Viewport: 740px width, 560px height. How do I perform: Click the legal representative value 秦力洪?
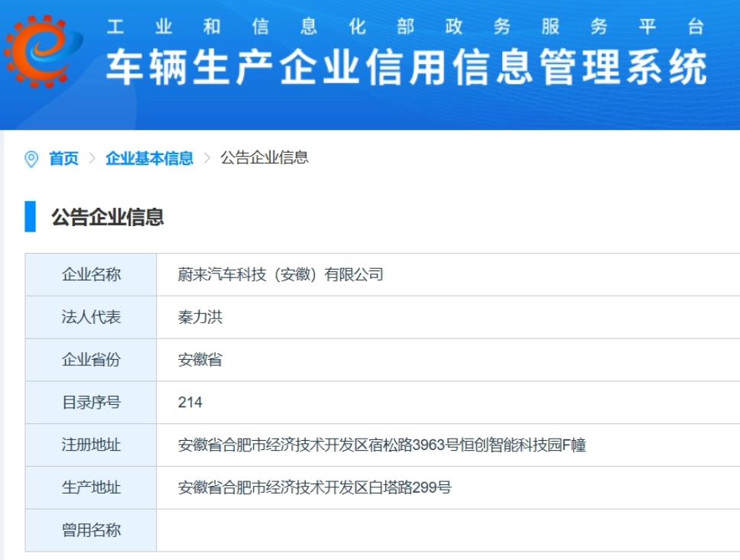200,317
